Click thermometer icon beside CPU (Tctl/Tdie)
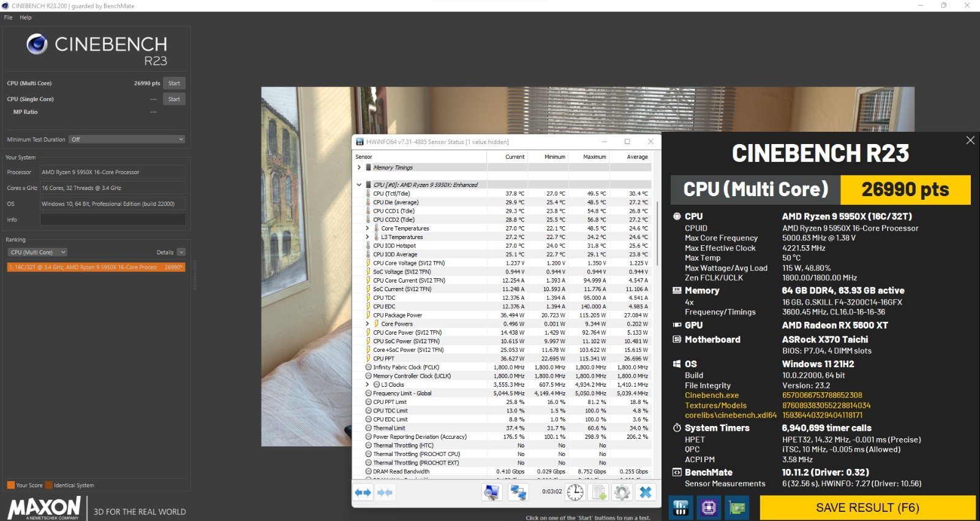Screen dimensions: 980x521 tap(368, 193)
